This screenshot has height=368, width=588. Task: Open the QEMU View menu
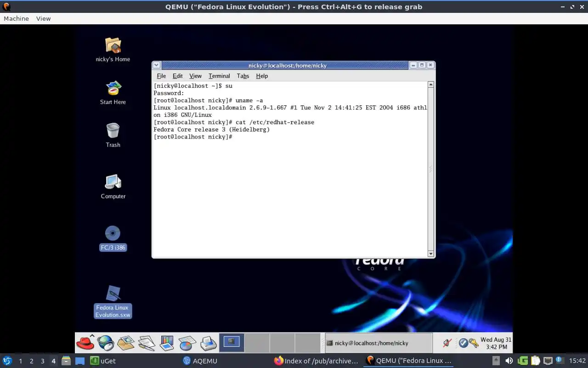[x=43, y=18]
